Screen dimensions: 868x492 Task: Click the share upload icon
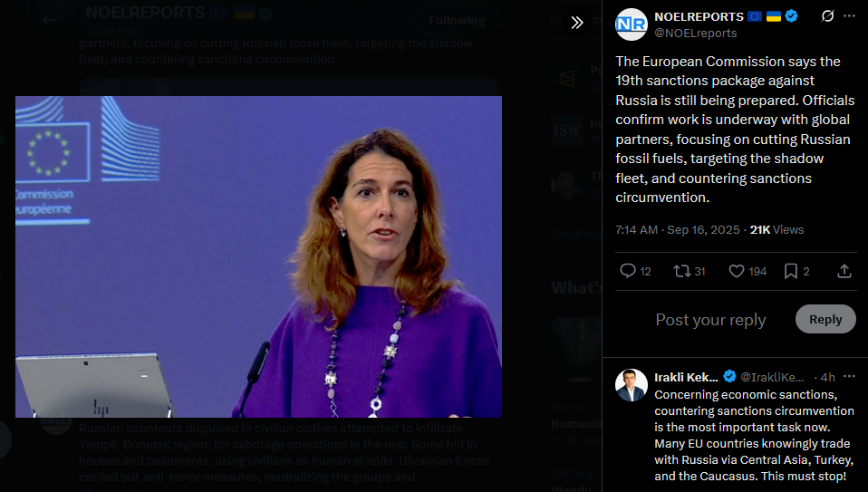844,271
